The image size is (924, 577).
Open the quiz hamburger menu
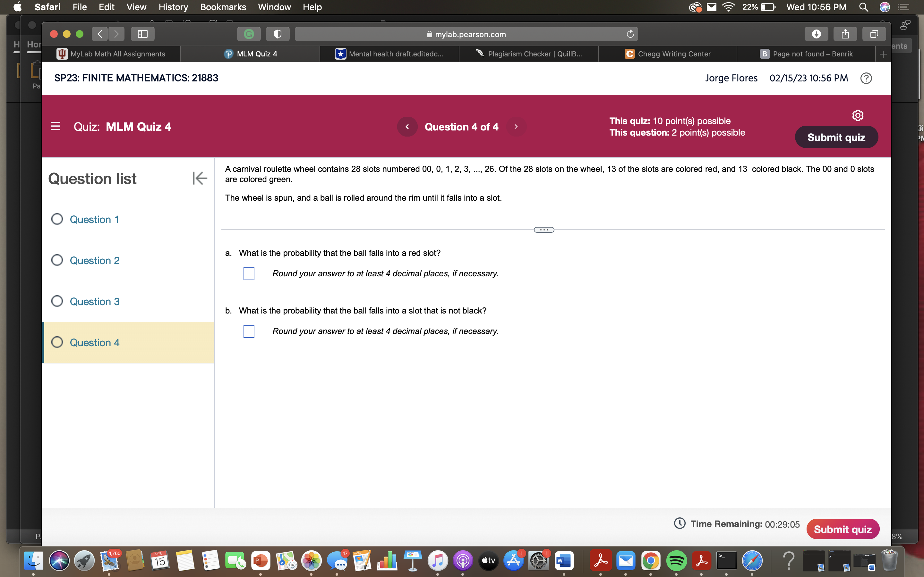click(x=56, y=126)
